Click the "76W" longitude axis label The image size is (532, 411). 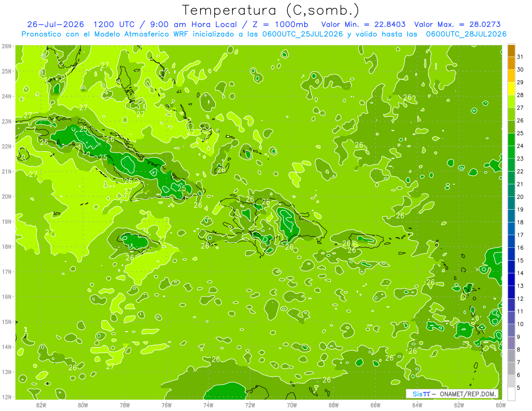[x=166, y=405]
